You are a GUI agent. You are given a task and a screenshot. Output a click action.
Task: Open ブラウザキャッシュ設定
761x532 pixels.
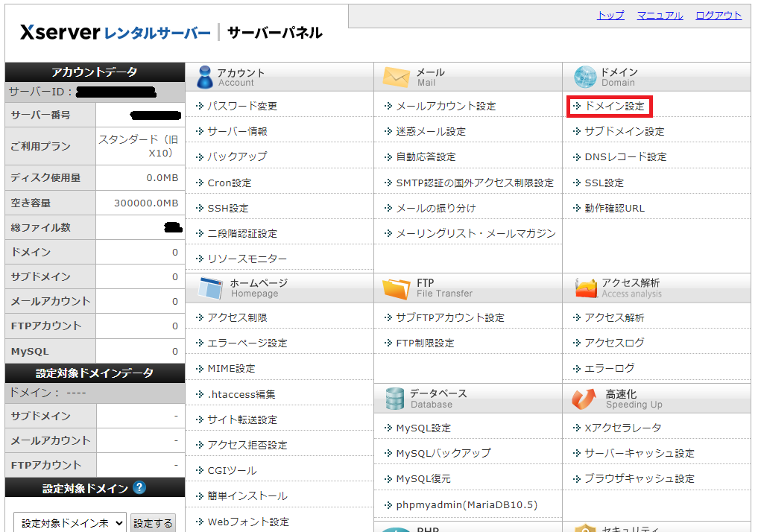click(x=640, y=478)
